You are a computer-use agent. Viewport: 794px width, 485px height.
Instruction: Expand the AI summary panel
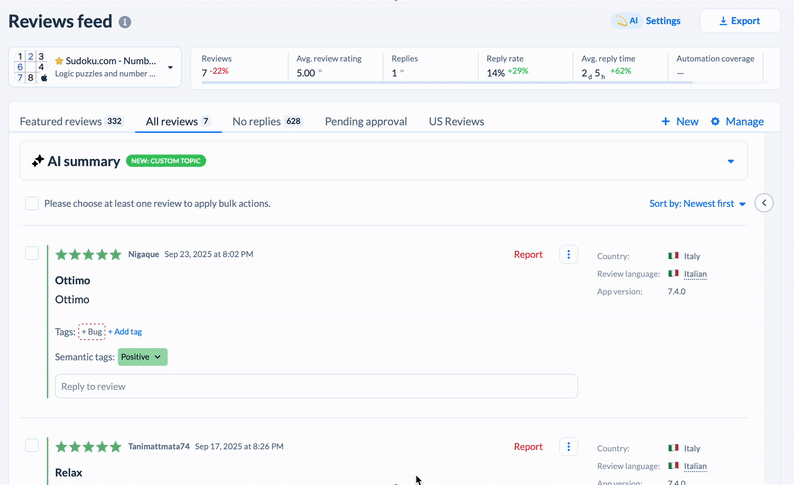[x=731, y=161]
